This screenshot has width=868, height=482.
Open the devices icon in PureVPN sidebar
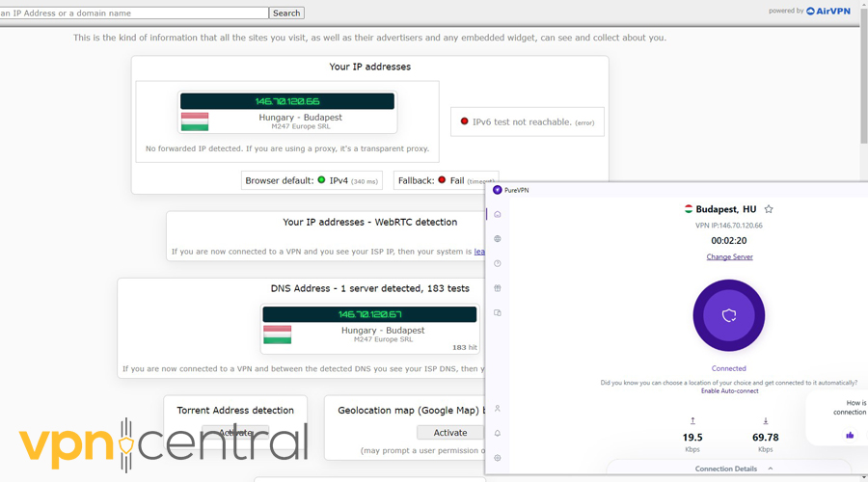coord(497,312)
